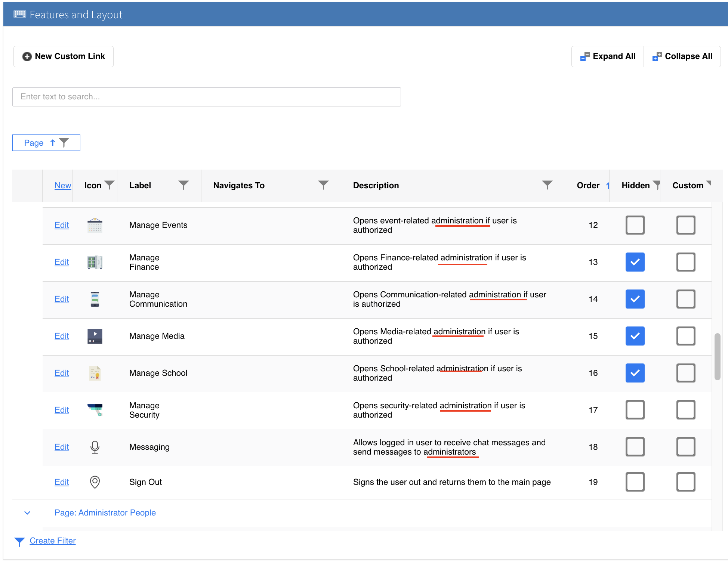Screen dimensions: 728x576
Task: Click the Sign Out location pin icon
Action: coord(95,482)
